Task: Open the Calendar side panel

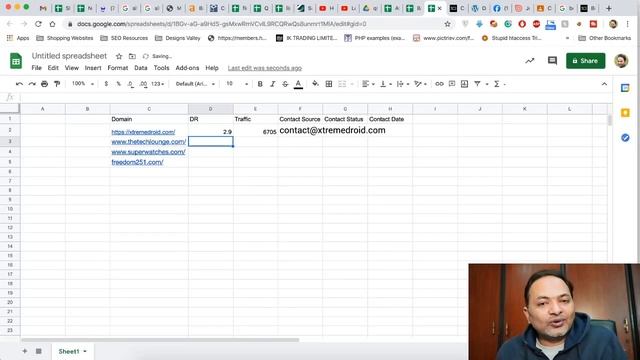Action: 625,88
